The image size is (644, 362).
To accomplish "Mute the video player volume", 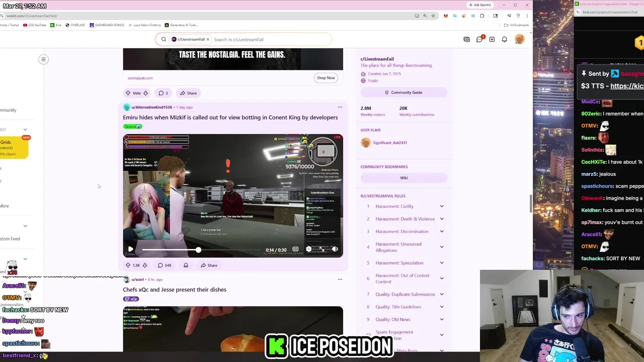I will tap(335, 249).
